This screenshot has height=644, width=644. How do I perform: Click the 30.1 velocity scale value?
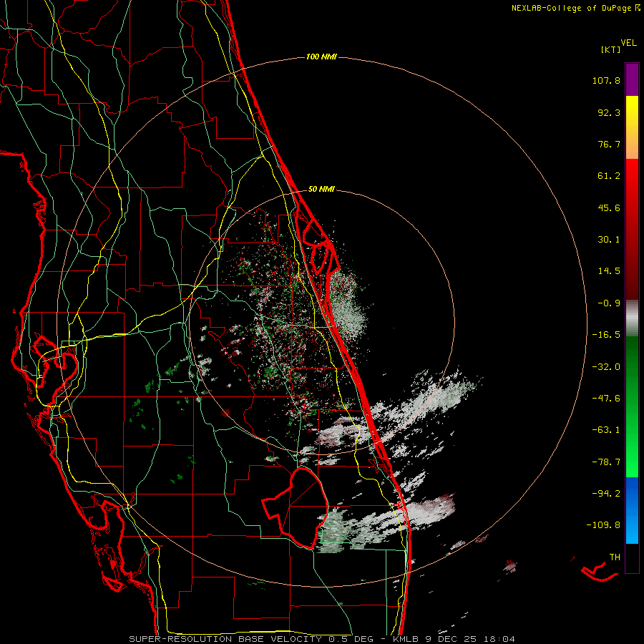coord(609,240)
